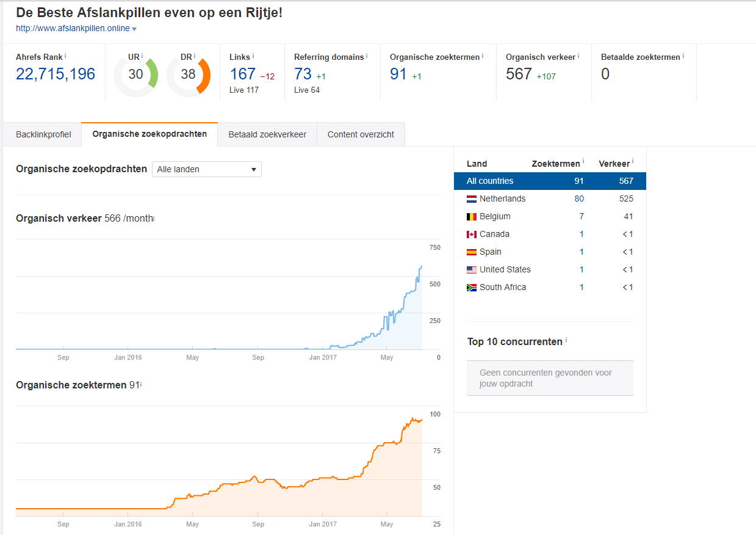Click the info icon beside Ahrefs Rank
This screenshot has height=535, width=756.
pos(65,56)
